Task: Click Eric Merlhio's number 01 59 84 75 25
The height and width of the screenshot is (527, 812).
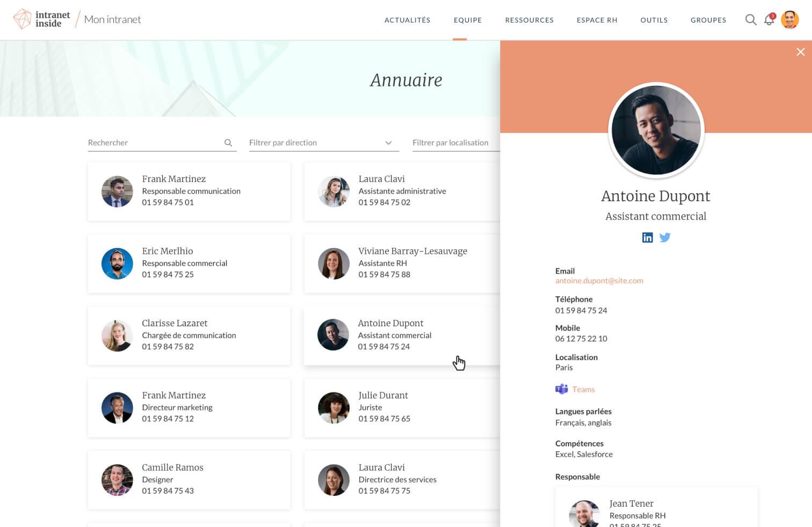Action: (x=168, y=275)
